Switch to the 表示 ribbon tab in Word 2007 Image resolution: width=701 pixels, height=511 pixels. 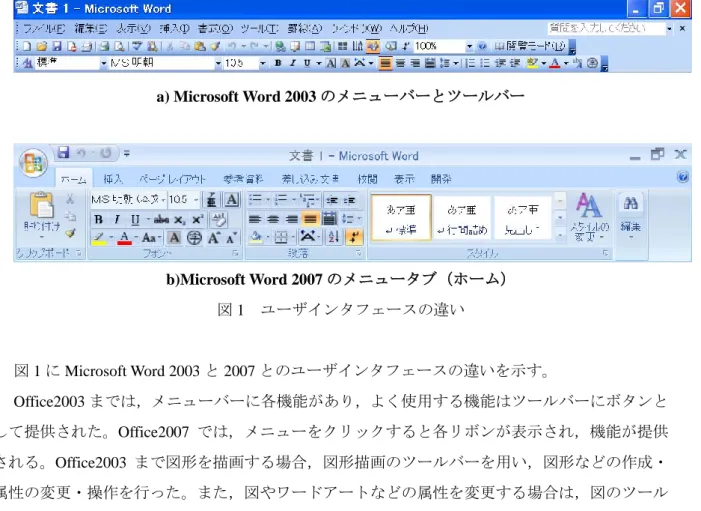click(404, 180)
